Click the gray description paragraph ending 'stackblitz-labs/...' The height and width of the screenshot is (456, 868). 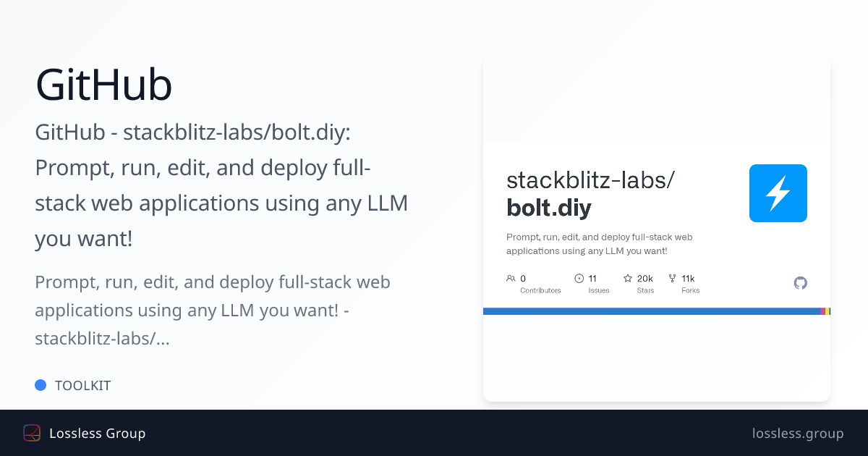(x=213, y=310)
